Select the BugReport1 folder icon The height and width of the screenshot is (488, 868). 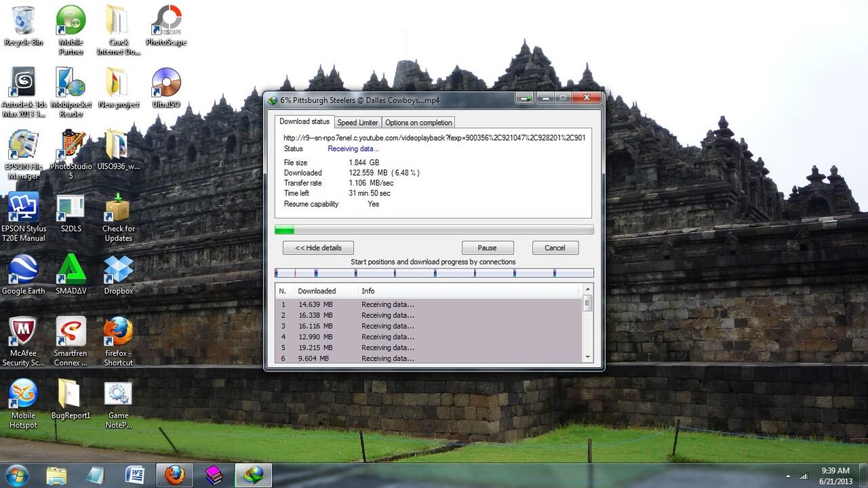coord(71,399)
